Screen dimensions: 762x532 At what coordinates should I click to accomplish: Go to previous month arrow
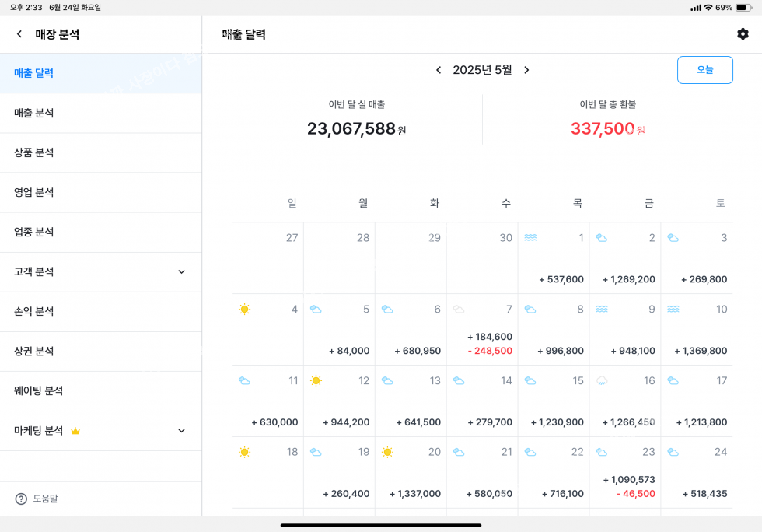[x=439, y=70]
